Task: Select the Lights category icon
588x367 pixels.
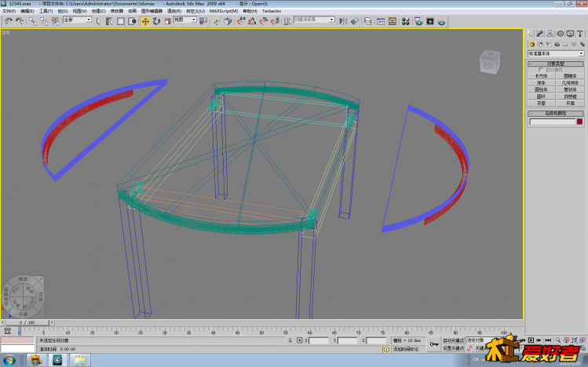Action: (549, 44)
